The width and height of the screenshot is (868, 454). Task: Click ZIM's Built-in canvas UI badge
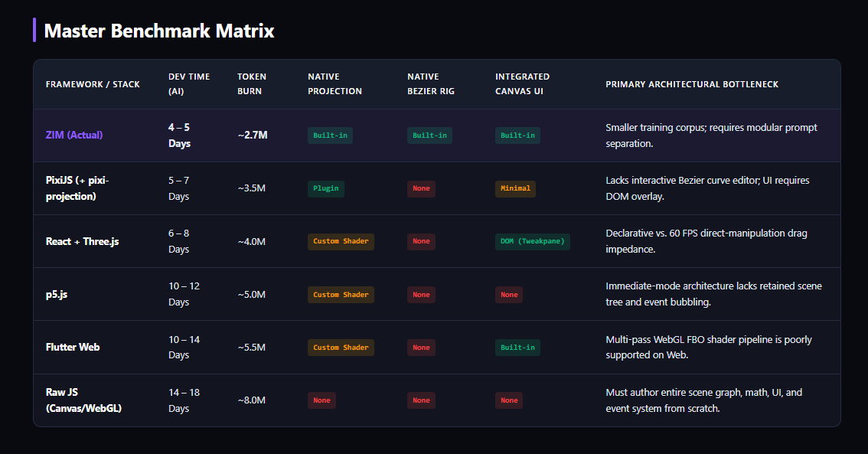pyautogui.click(x=517, y=136)
